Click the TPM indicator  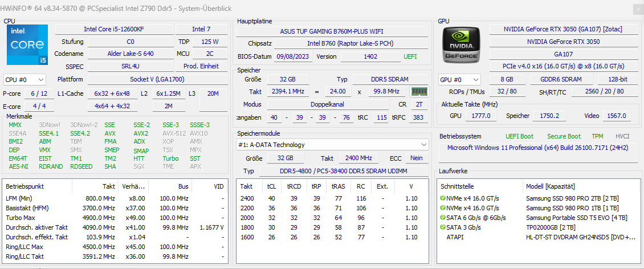tap(598, 136)
